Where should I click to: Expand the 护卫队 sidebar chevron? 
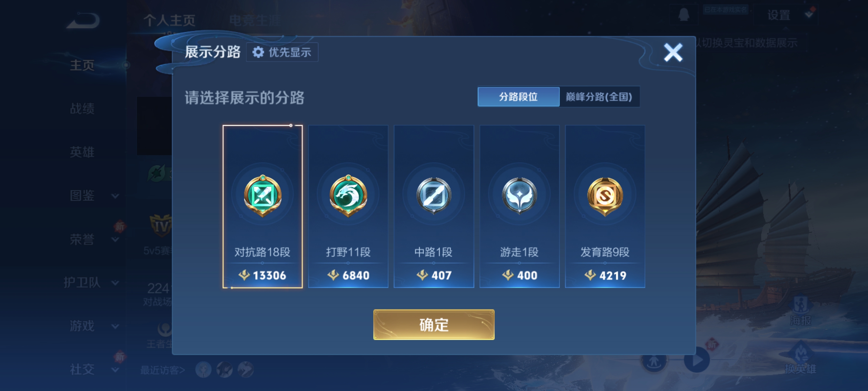[x=115, y=282]
